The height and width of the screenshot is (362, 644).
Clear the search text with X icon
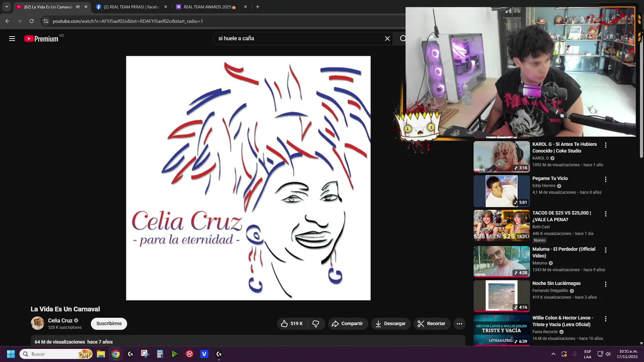tap(387, 39)
